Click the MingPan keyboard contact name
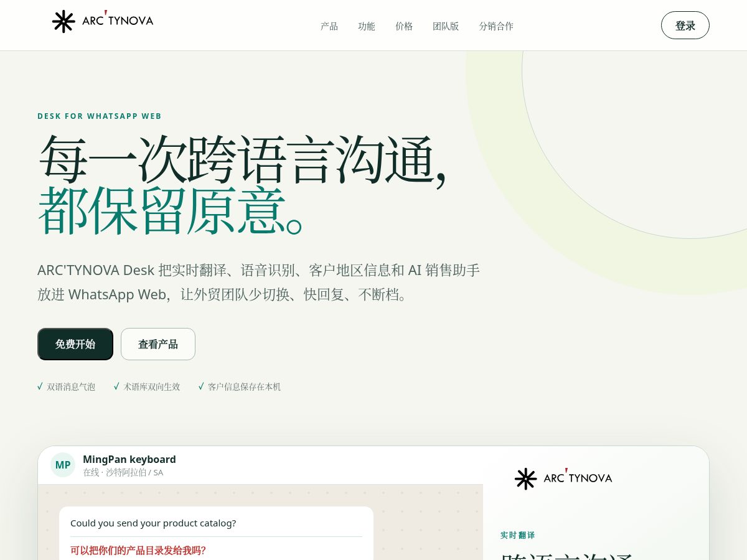Viewport: 747px width, 560px height. point(129,459)
